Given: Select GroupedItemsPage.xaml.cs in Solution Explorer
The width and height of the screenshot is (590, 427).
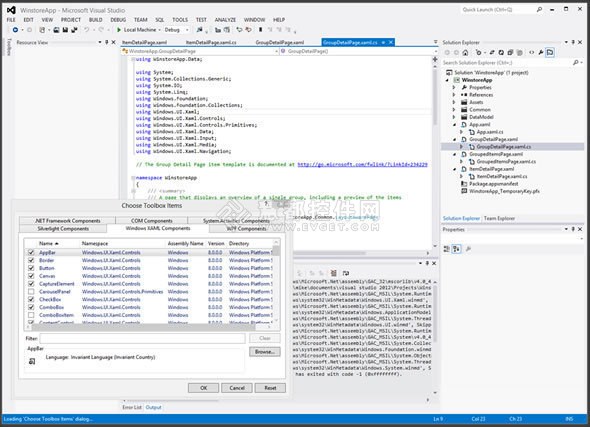Looking at the screenshot, I should 506,161.
